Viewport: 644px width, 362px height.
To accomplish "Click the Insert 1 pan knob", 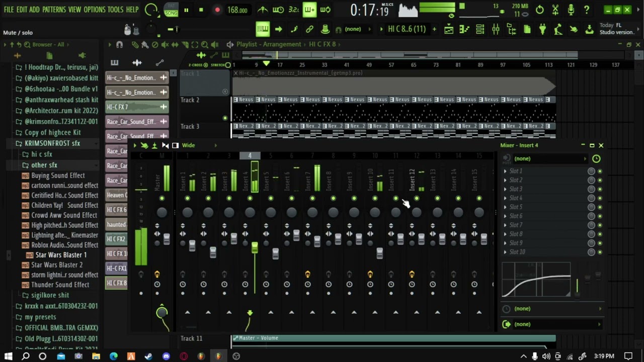I will (x=188, y=213).
